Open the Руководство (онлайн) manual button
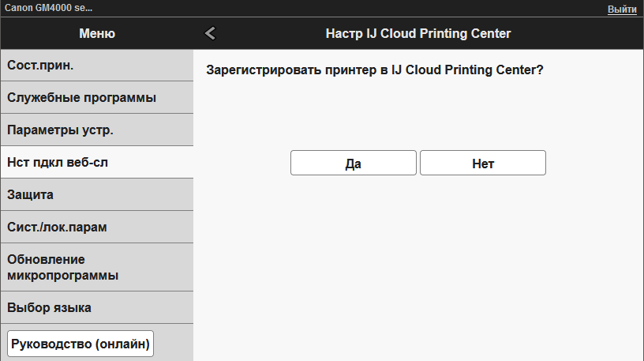The width and height of the screenshot is (644, 361). coord(80,344)
